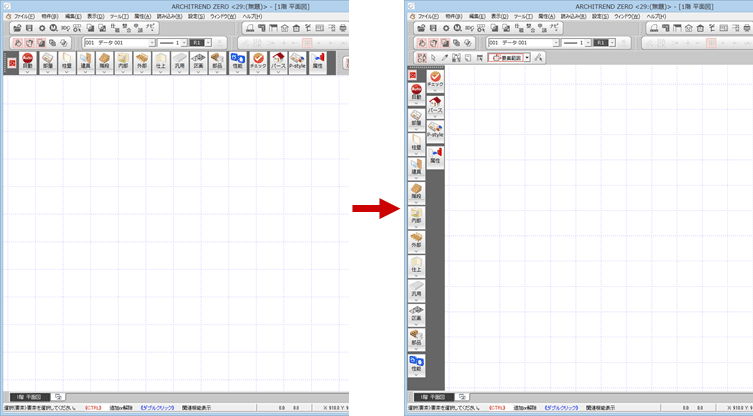This screenshot has width=753, height=416.
Task: Click the save (floppy disk) icon, right window
Action: [434, 28]
